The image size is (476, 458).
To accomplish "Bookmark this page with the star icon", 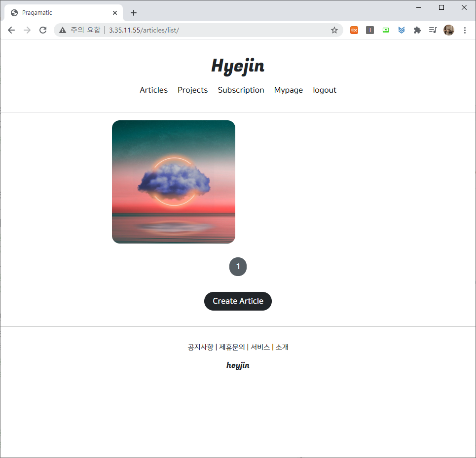I will [334, 30].
